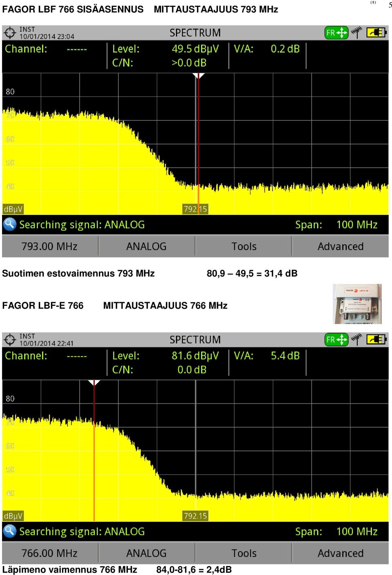Image resolution: width=392 pixels, height=575 pixels.
Task: Open ANALOG menu in bottom screen
Action: (x=147, y=553)
